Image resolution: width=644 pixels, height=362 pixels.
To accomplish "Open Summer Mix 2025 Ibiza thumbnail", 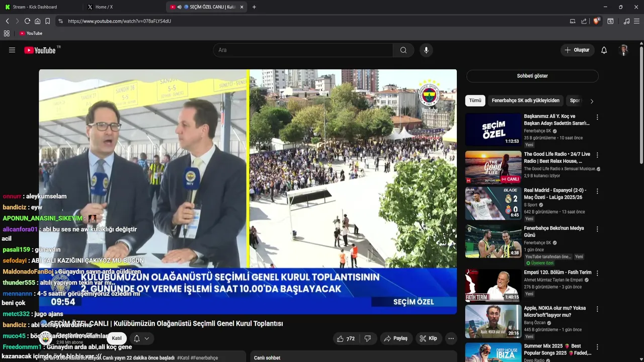I will click(x=493, y=352).
